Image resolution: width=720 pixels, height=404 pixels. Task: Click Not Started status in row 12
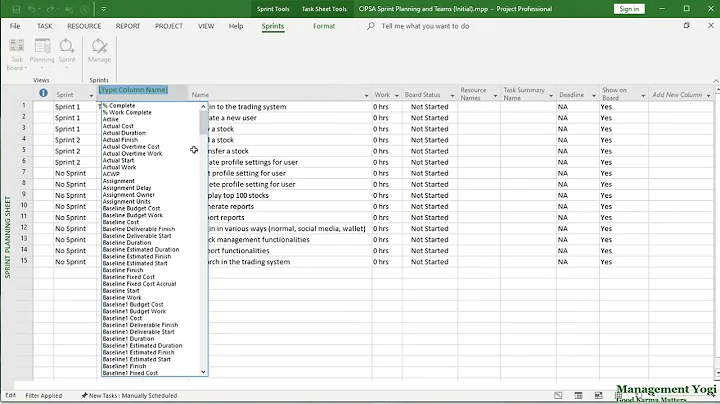pos(429,229)
